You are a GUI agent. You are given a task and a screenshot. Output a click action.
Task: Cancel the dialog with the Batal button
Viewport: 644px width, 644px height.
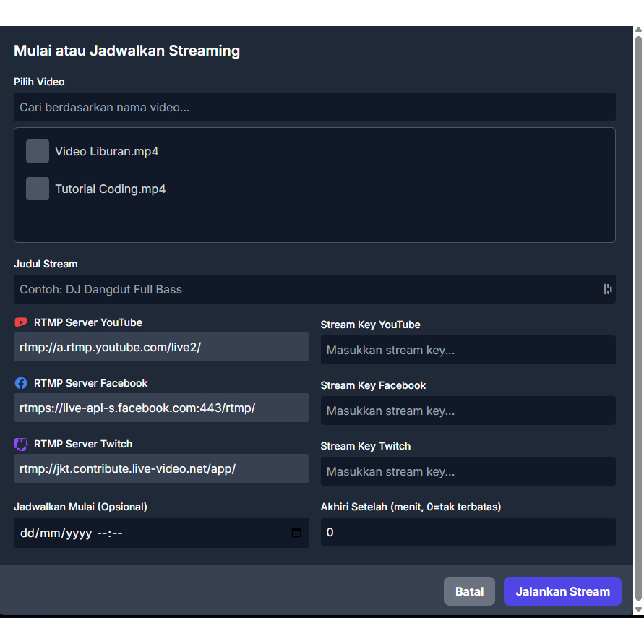click(x=469, y=591)
